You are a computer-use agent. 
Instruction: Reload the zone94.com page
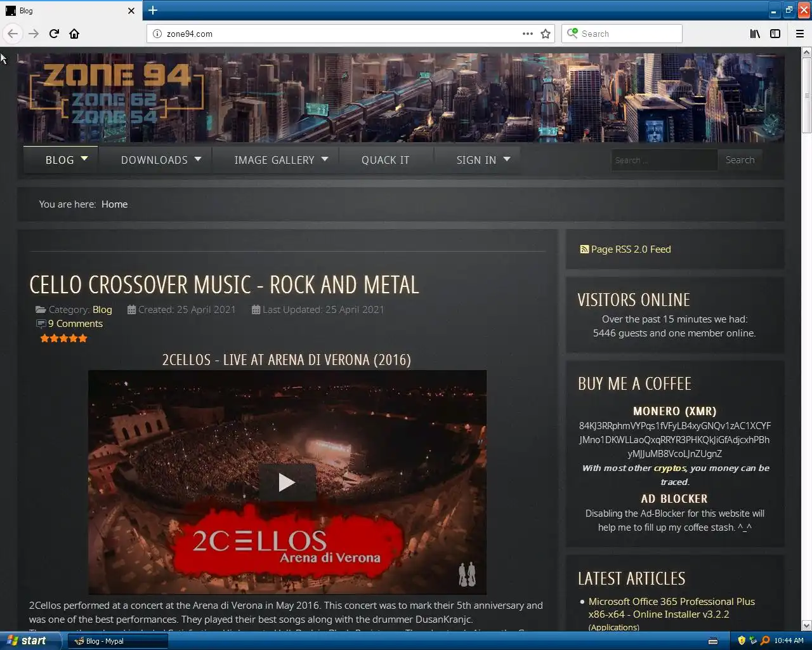(x=54, y=34)
